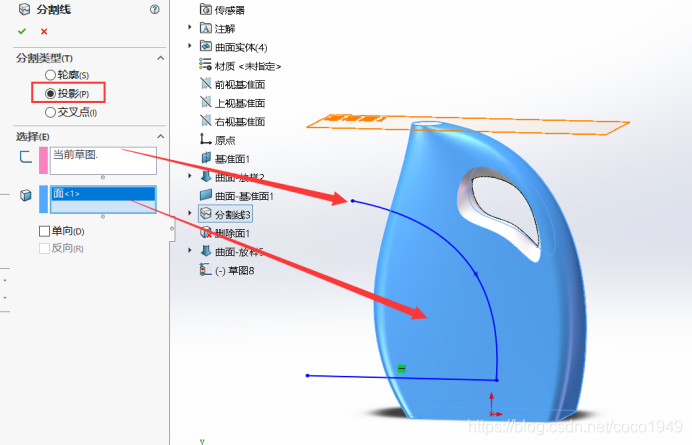Select 分割线3 feature icon
The image size is (692, 445).
206,214
